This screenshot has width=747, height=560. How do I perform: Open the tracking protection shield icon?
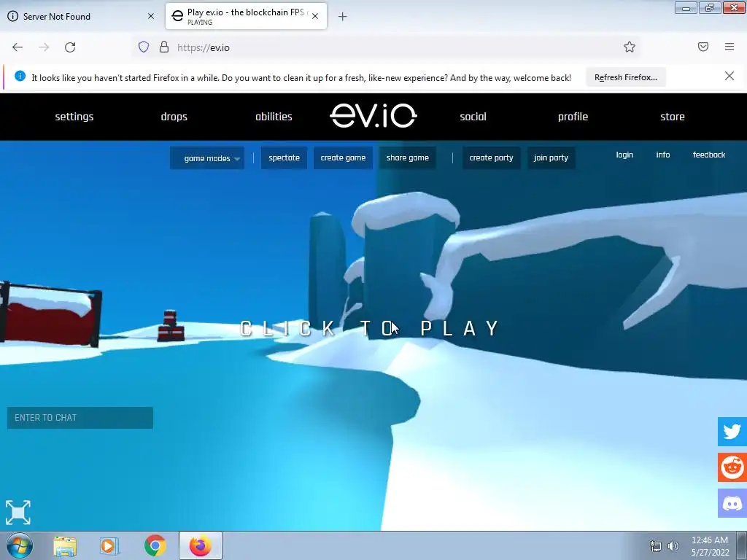click(x=144, y=47)
